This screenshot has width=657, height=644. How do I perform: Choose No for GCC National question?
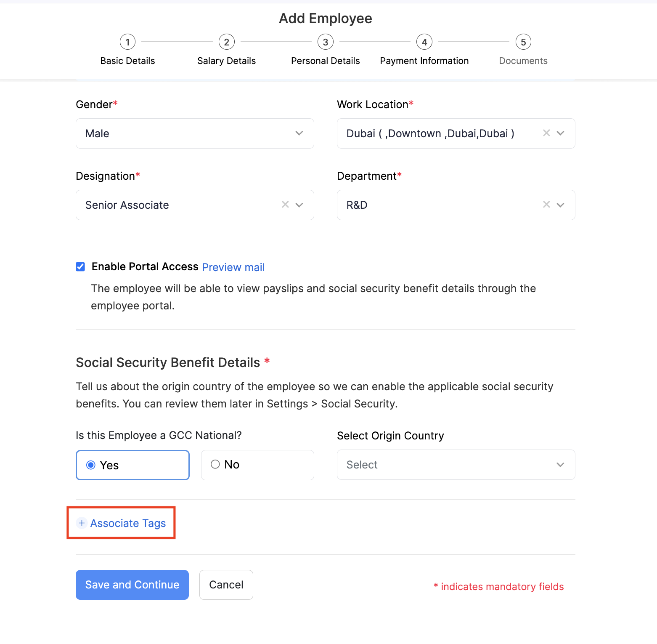215,464
